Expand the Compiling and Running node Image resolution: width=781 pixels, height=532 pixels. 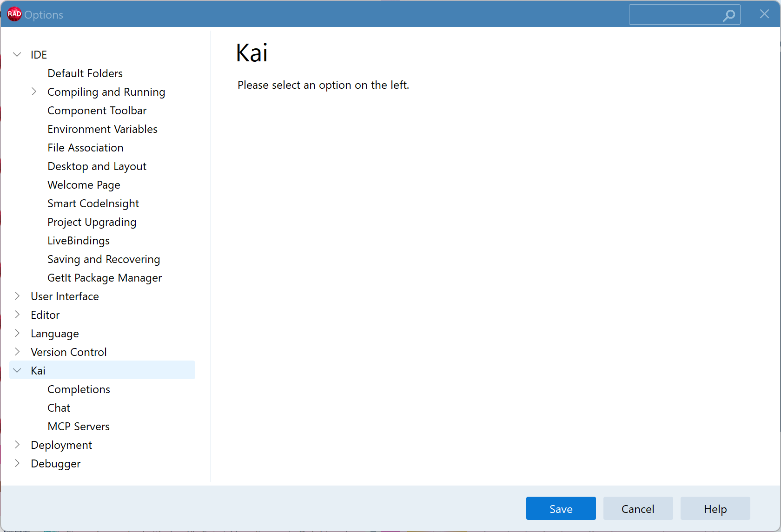[x=34, y=92]
